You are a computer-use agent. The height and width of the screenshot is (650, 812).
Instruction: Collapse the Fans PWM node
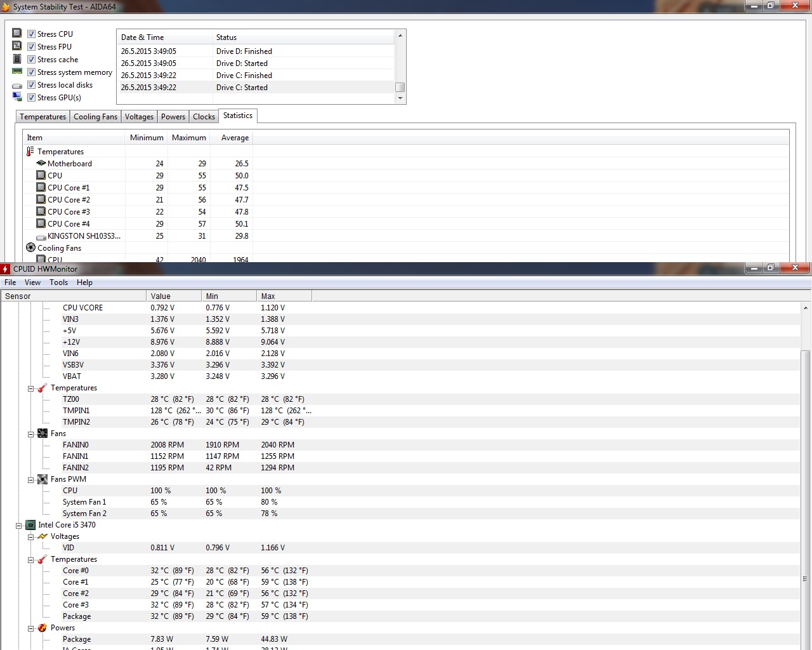click(30, 480)
